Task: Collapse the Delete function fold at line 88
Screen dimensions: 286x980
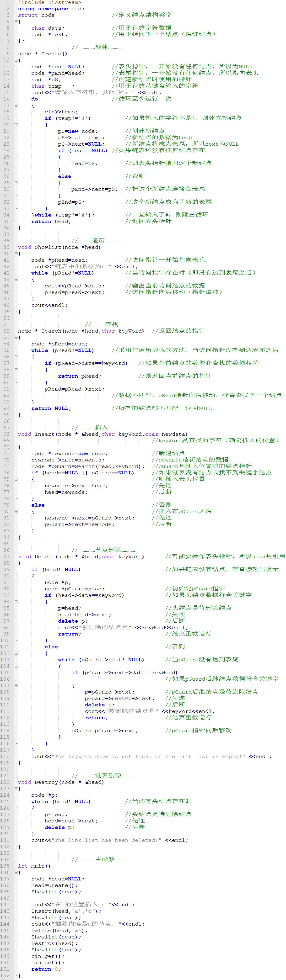Action: (16, 563)
